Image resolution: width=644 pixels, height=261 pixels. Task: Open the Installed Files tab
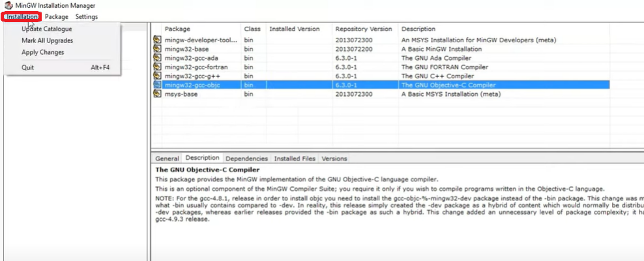pos(295,159)
